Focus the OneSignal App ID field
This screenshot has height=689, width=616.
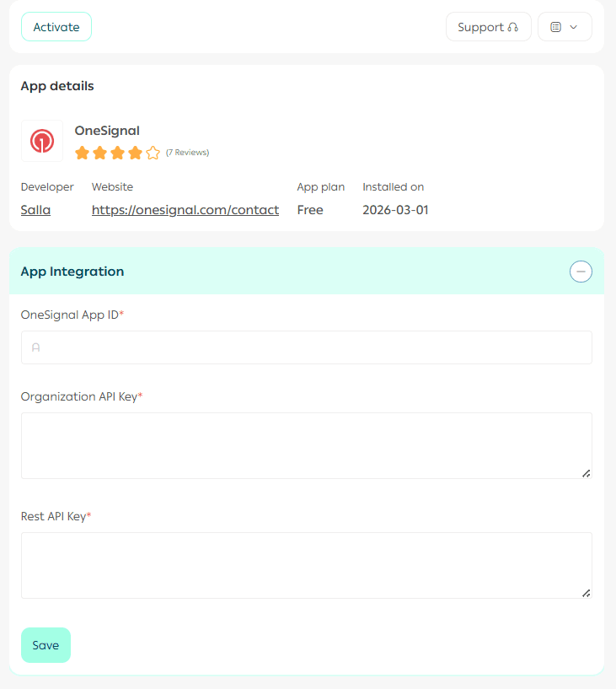307,347
